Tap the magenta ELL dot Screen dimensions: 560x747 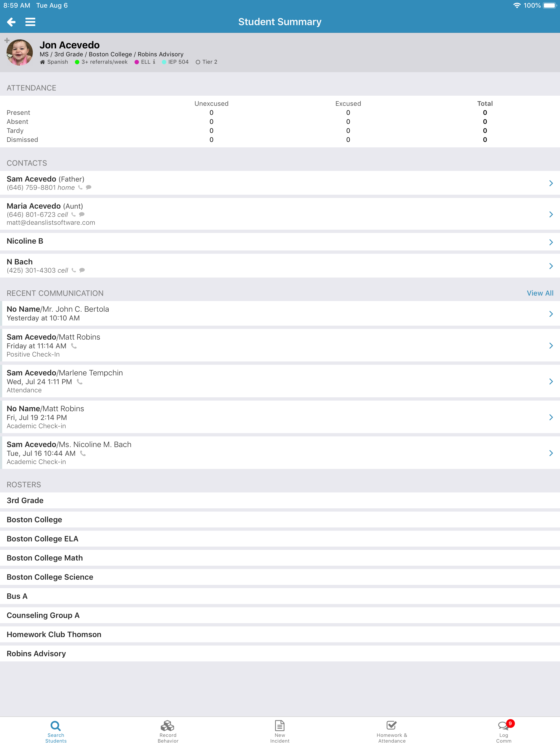click(x=136, y=62)
